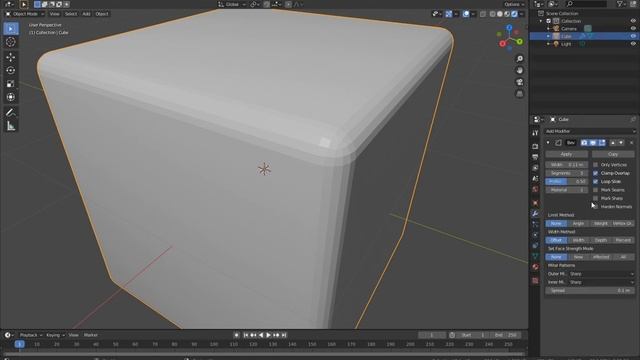The height and width of the screenshot is (360, 640).
Task: Open the Add menu in viewport header
Action: 86,14
